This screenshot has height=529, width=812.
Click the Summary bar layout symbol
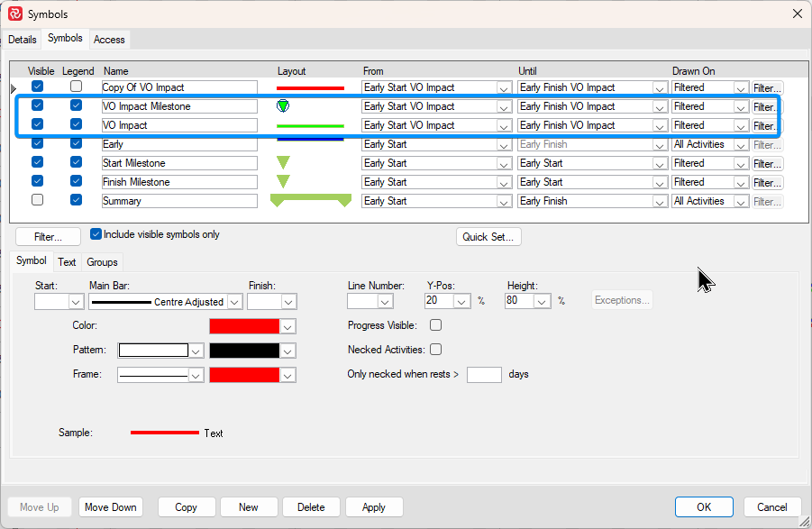tap(311, 202)
